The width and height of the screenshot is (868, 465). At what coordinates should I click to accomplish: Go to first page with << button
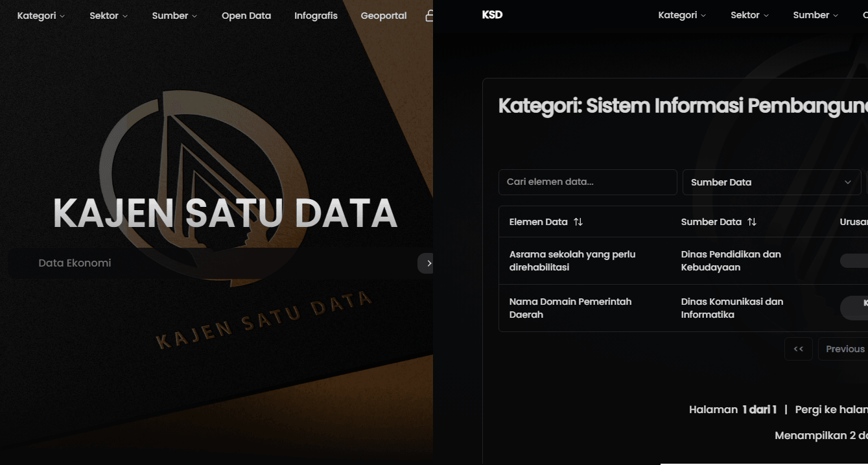798,349
